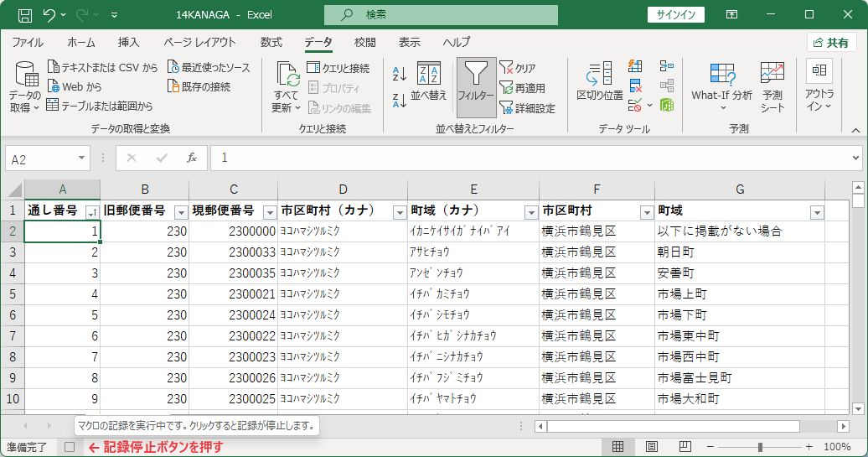Screen dimensions: 868x457
Task: Switch to the 挿入 tab
Action: pos(128,42)
